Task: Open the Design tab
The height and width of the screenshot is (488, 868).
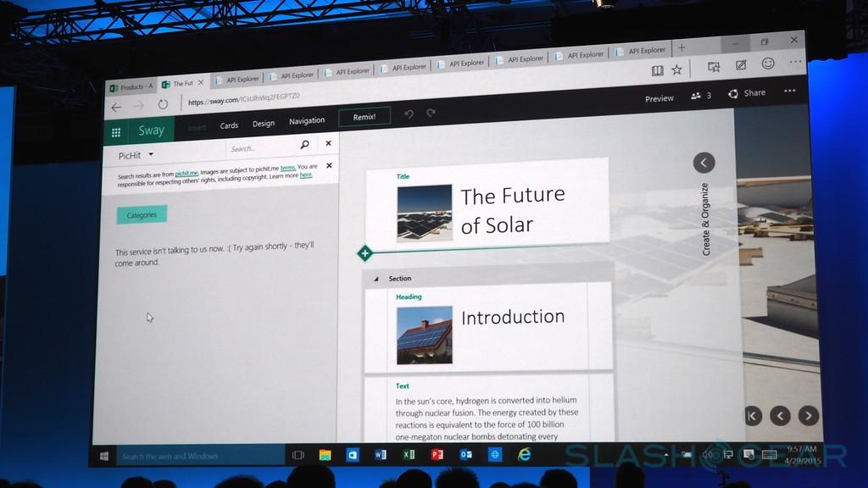Action: pyautogui.click(x=264, y=124)
